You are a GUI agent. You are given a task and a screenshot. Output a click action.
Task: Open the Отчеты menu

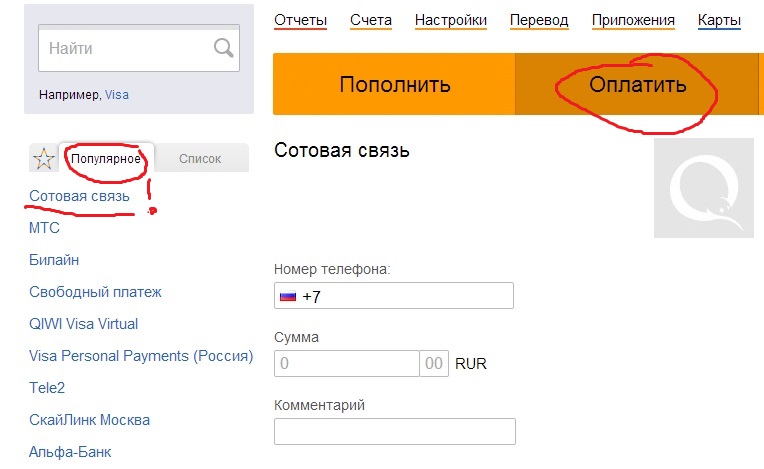pyautogui.click(x=301, y=20)
